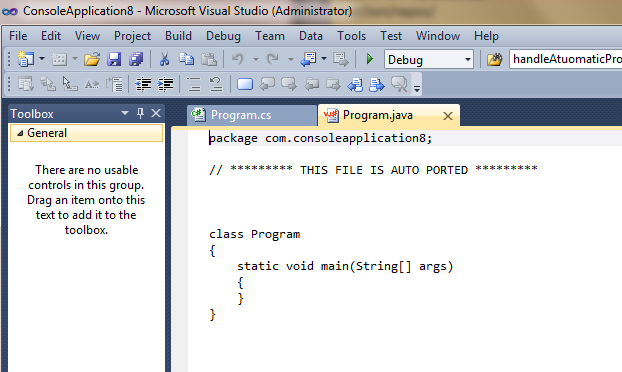The image size is (622, 372).
Task: Expand the Add New Item dropdown arrow
Action: tap(75, 59)
